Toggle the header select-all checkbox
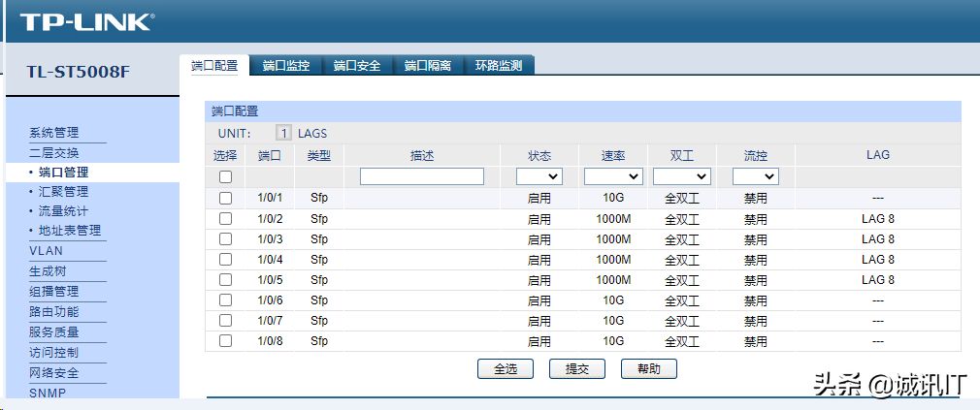 coord(225,176)
